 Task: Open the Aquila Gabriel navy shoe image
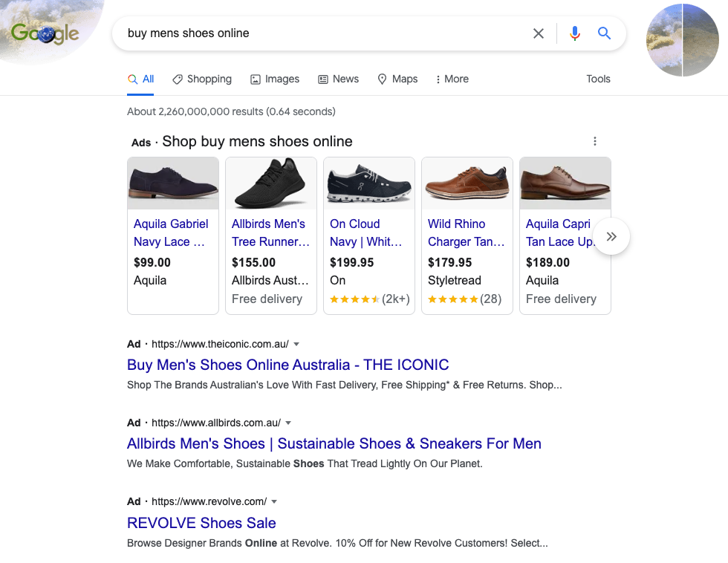click(173, 183)
